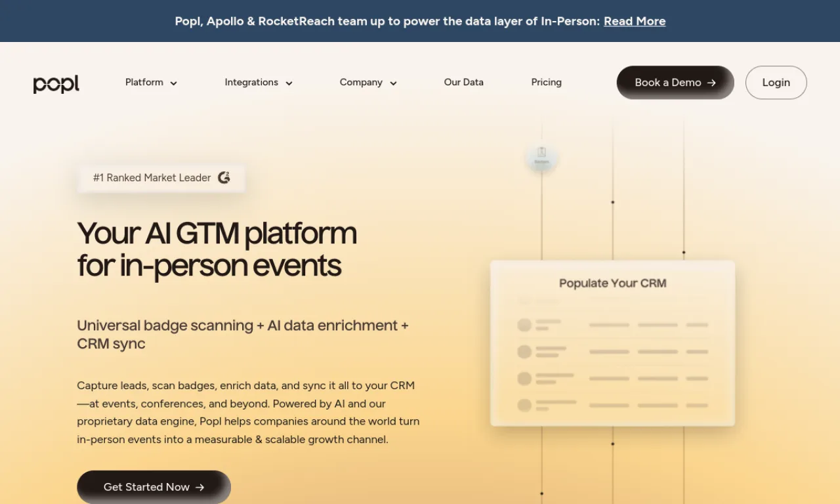Click Get Started Now button
Image resolution: width=840 pixels, height=504 pixels.
coord(154,487)
